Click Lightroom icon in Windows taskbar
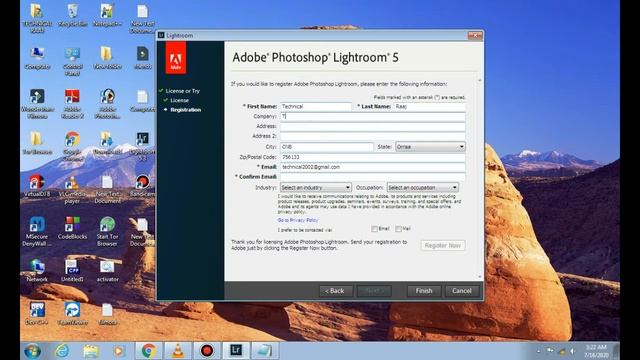 [x=236, y=350]
